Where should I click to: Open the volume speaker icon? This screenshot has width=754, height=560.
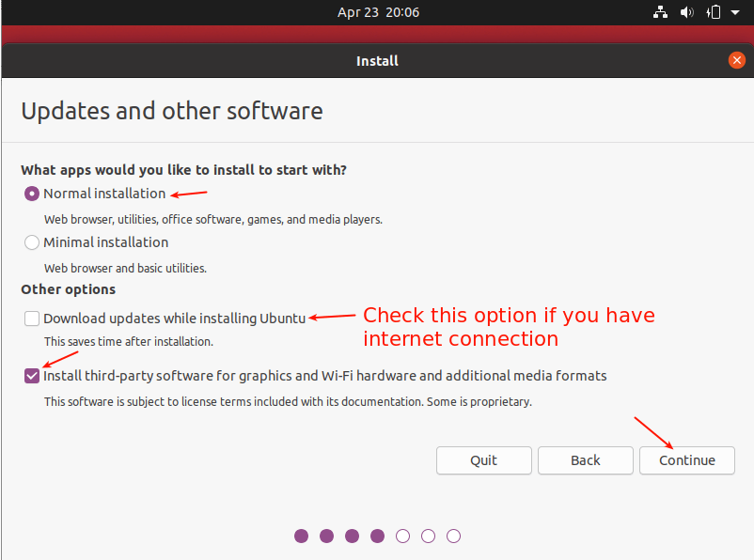tap(686, 12)
